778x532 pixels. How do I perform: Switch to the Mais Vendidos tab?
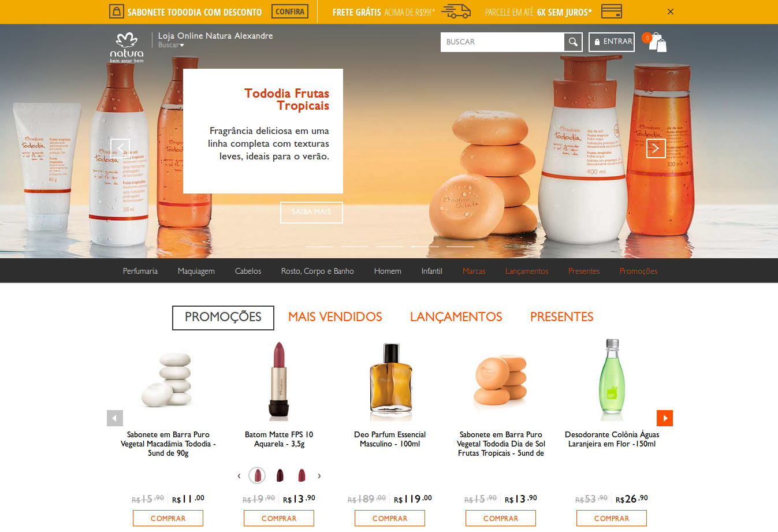[x=335, y=317]
